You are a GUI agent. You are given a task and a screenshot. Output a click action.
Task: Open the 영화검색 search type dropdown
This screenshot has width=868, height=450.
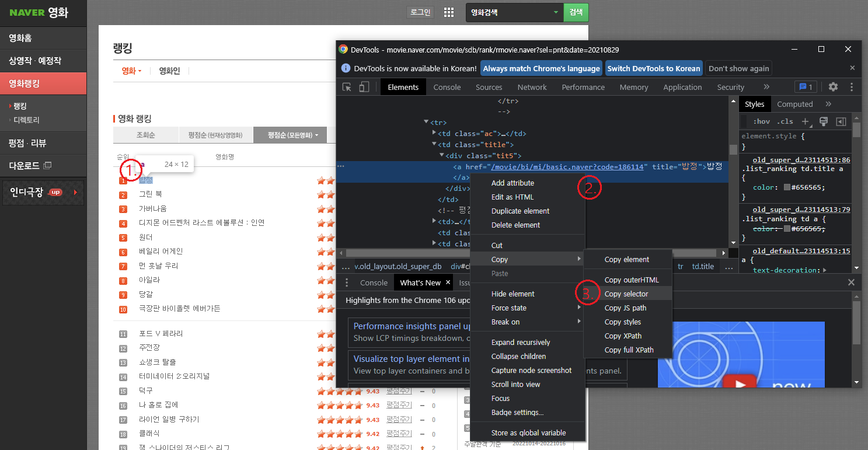pyautogui.click(x=515, y=12)
